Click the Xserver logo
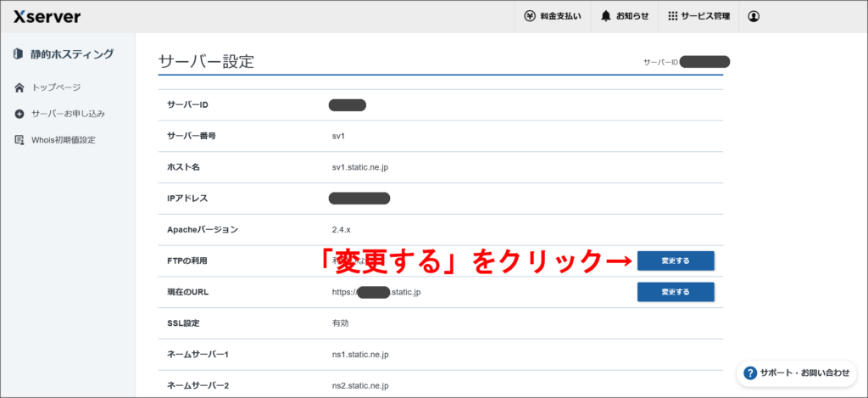Image resolution: width=868 pixels, height=398 pixels. (x=47, y=17)
